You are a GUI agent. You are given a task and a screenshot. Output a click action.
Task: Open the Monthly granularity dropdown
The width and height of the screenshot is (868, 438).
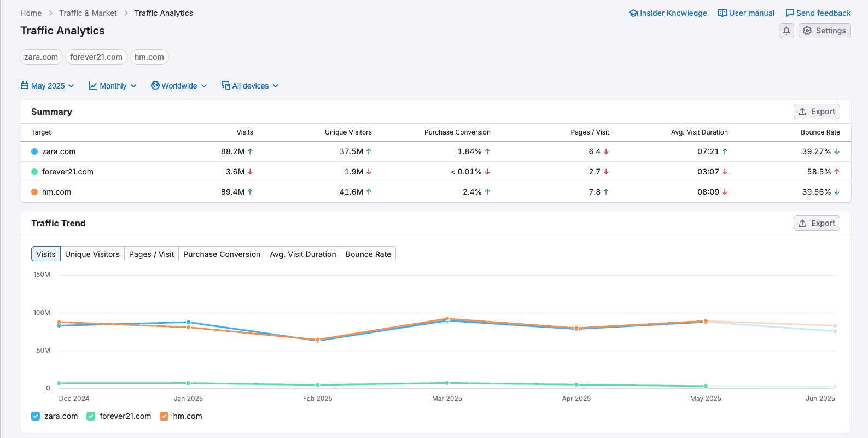pos(113,86)
